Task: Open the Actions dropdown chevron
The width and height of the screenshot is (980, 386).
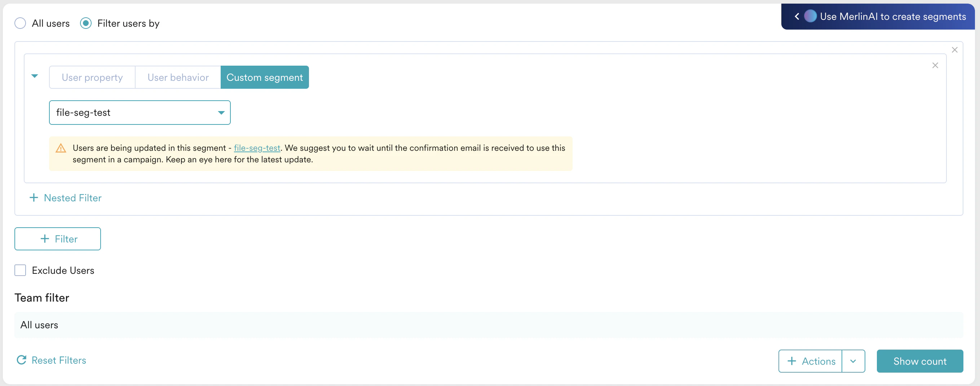Action: 853,361
